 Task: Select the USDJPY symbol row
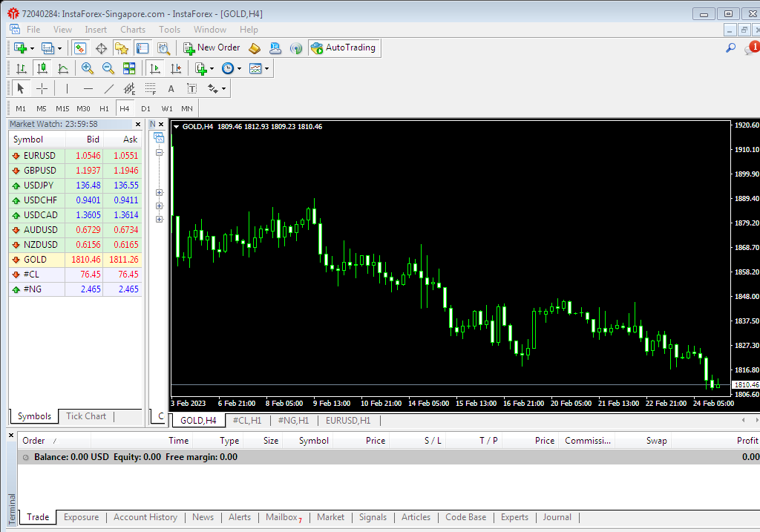pos(75,185)
